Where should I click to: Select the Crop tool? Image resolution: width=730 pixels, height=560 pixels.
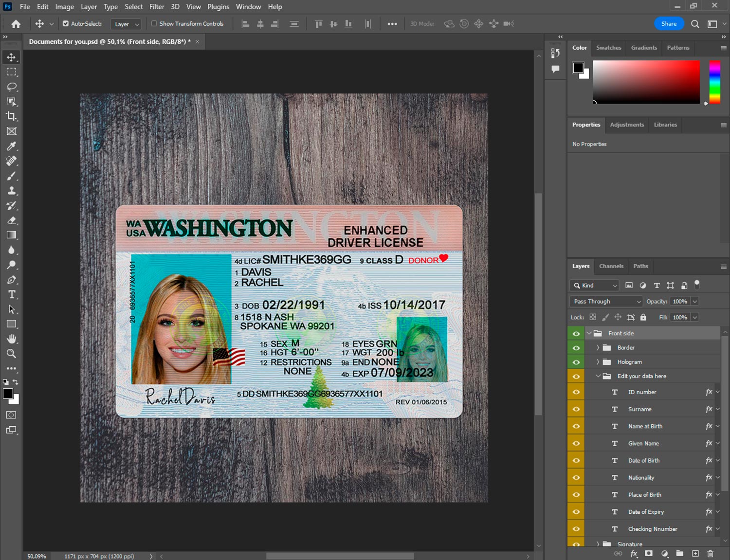click(11, 116)
